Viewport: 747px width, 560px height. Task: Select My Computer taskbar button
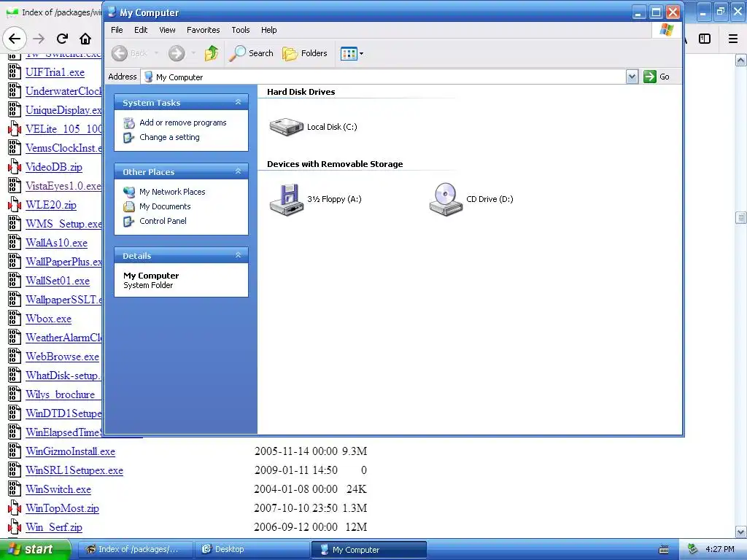click(x=369, y=550)
